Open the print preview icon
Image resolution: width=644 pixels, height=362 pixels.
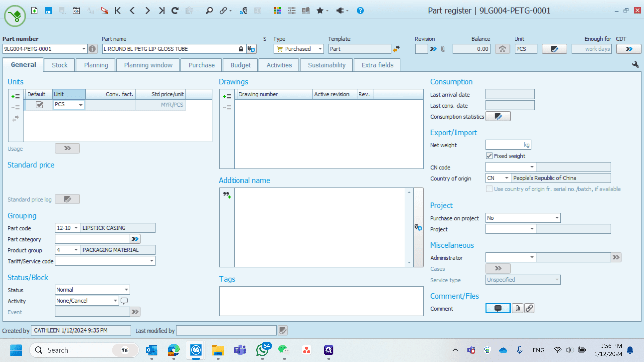click(76, 11)
